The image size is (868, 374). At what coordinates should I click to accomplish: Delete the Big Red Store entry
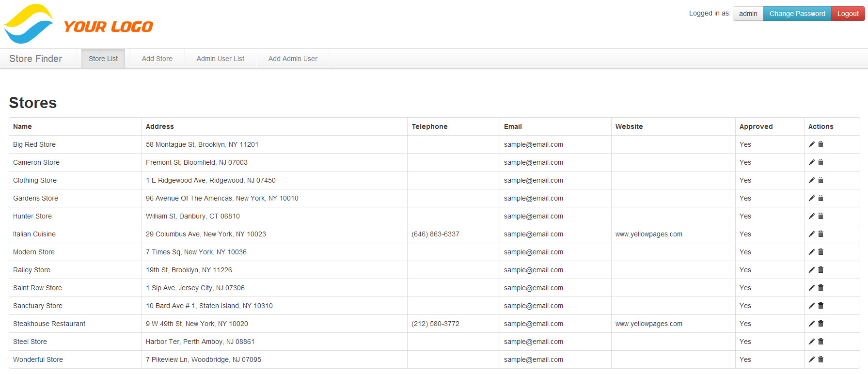click(x=821, y=144)
